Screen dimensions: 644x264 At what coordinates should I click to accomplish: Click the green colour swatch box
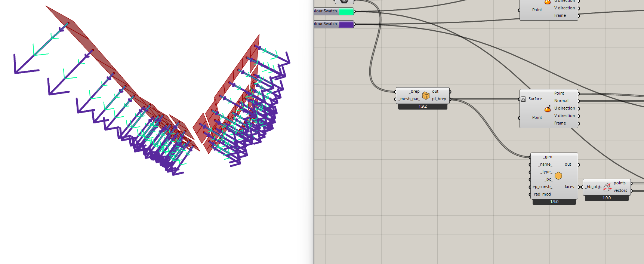pos(346,11)
